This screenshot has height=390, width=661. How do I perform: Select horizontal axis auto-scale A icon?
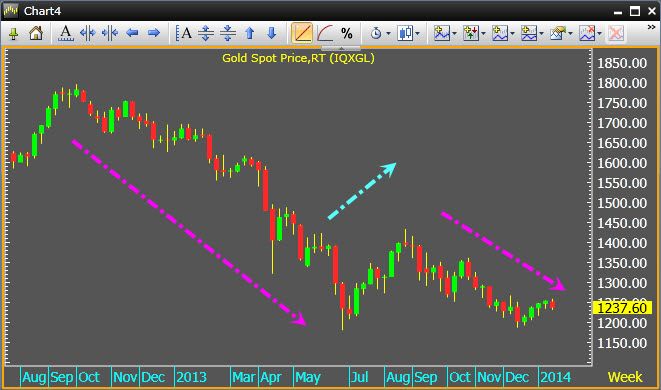tap(65, 33)
